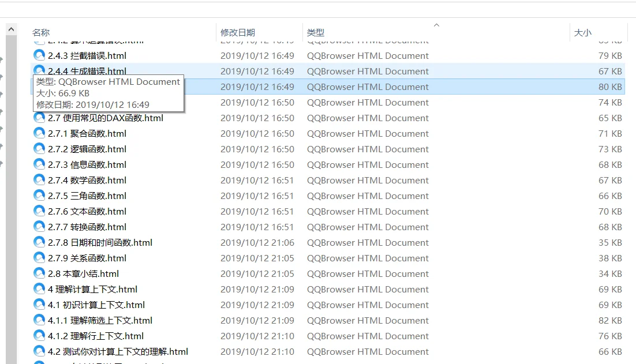Click the 2019/10/12 21:05 date in the 38 KB row

[257, 258]
